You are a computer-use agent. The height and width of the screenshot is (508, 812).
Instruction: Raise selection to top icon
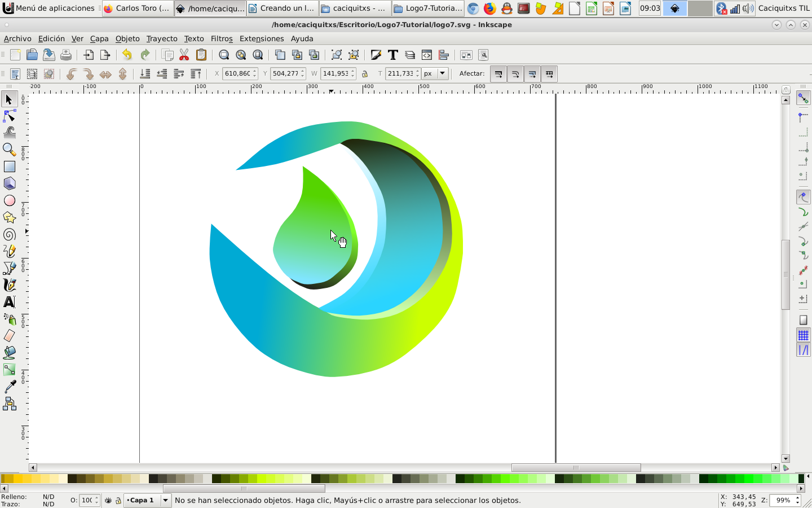[x=196, y=74]
